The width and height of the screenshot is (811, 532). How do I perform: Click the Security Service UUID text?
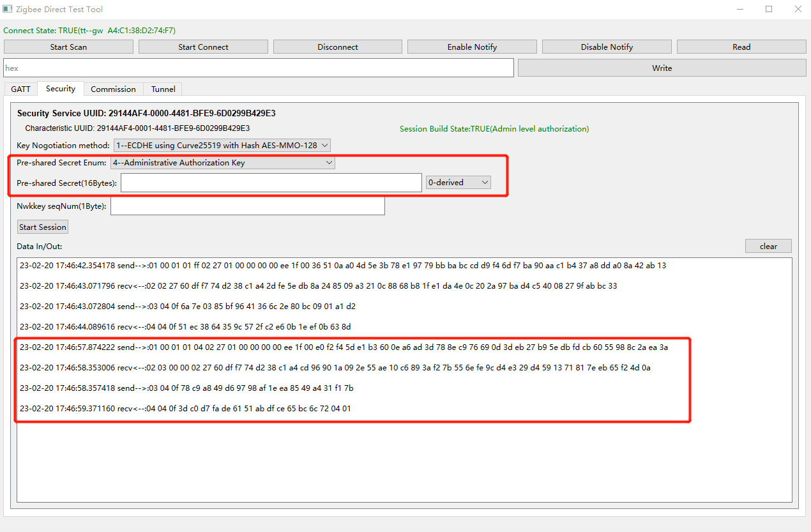(x=146, y=113)
